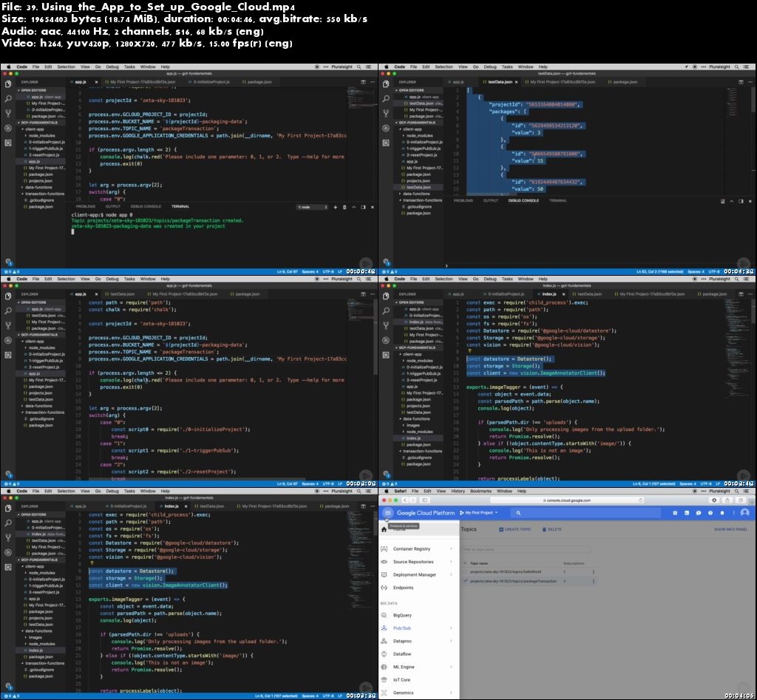This screenshot has width=757, height=700.
Task: Click the Google Cloud Platform search bar
Action: 586,513
